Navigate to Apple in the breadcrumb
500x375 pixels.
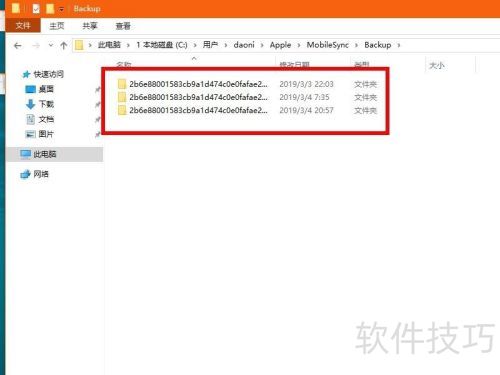coord(280,45)
